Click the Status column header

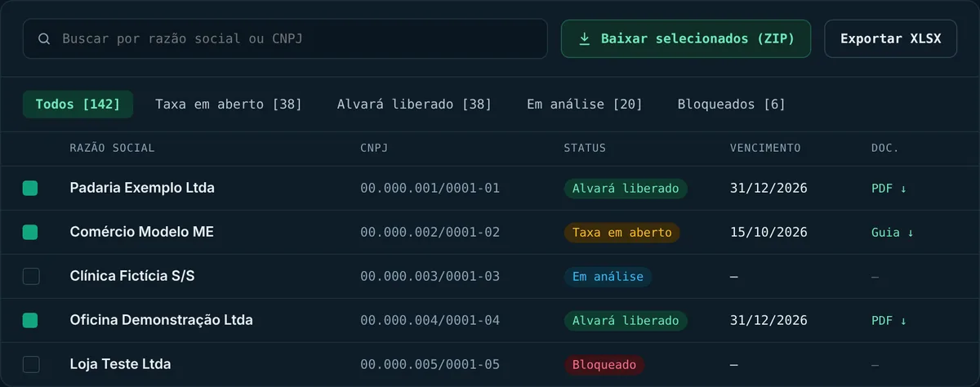pyautogui.click(x=585, y=148)
